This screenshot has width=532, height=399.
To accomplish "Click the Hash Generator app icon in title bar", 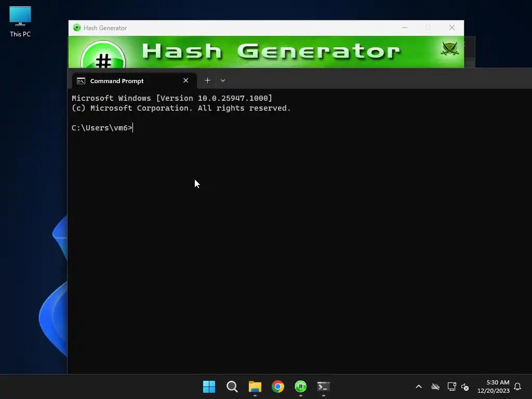I will pos(77,28).
